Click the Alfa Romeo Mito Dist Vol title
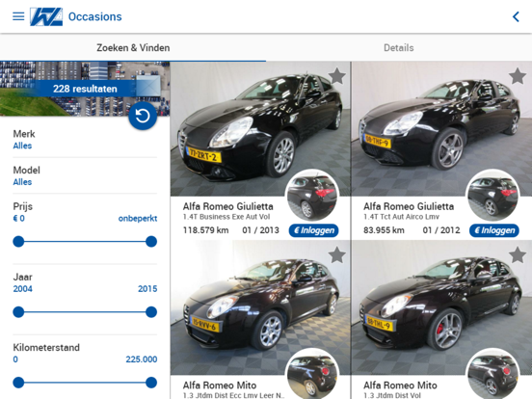532x399 pixels. 400,386
